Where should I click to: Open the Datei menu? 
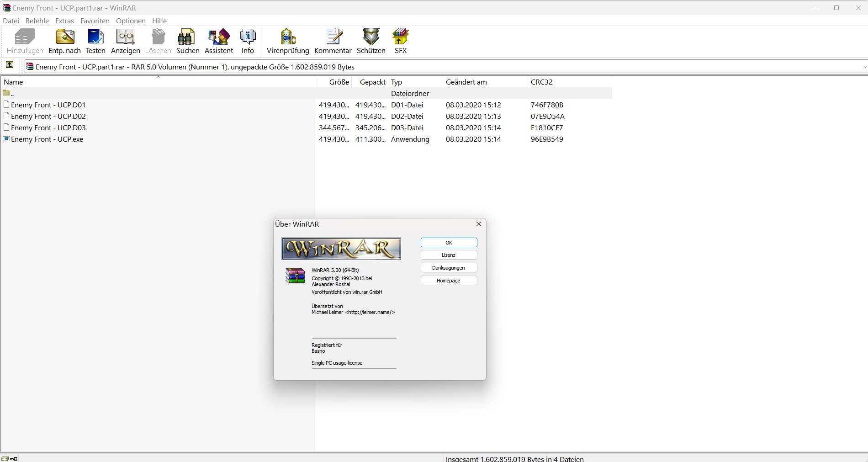(11, 21)
